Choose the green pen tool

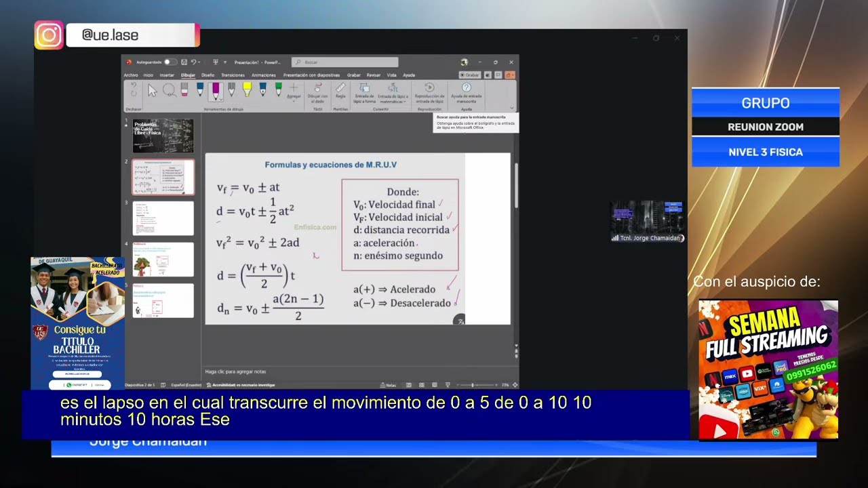point(278,90)
